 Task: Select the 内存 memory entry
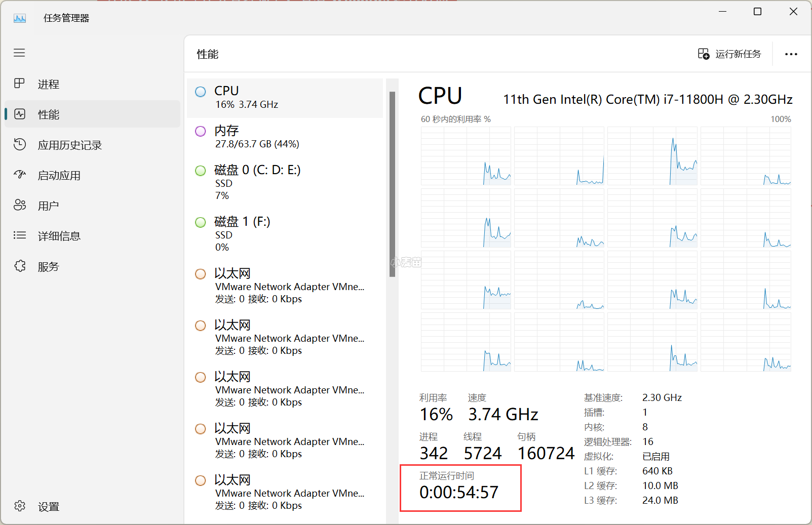point(285,137)
